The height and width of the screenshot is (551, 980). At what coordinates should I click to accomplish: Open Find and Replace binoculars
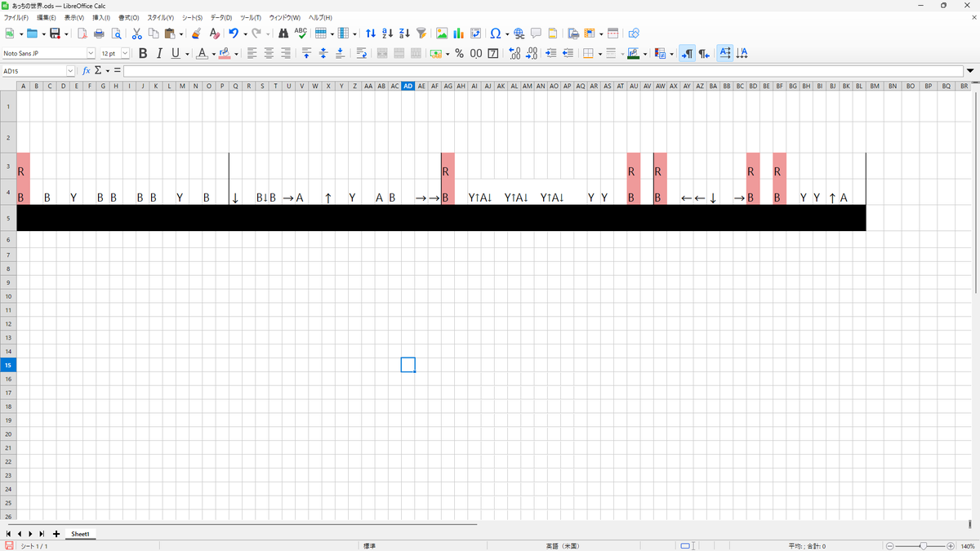coord(283,33)
